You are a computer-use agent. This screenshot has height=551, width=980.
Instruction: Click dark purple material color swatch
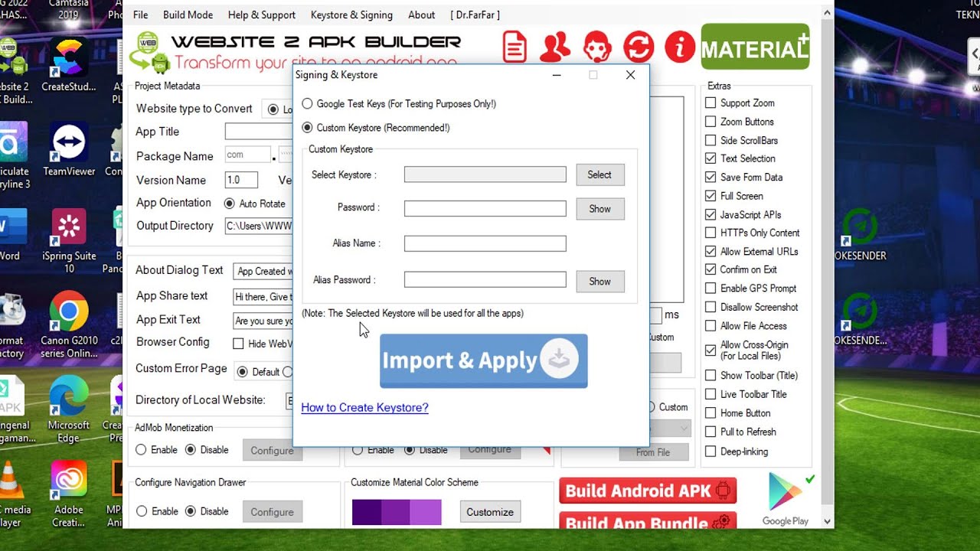point(367,512)
